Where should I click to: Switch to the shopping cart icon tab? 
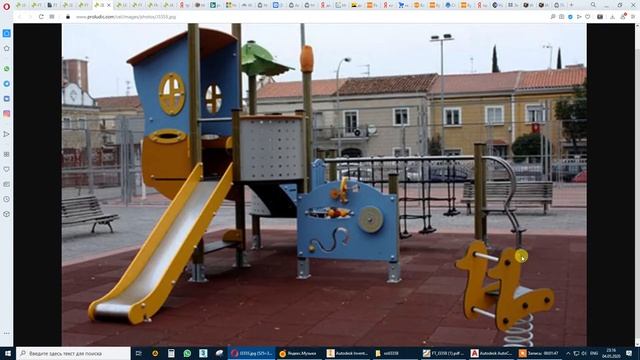[403, 5]
